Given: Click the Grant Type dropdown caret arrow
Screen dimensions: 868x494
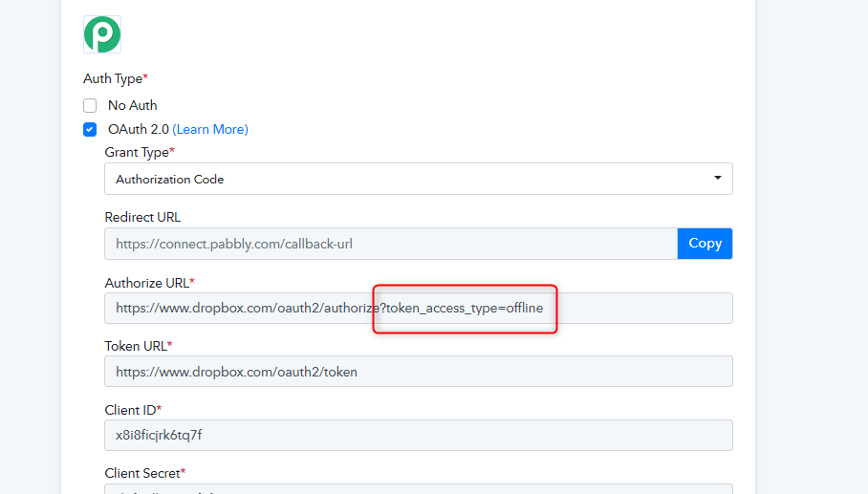Looking at the screenshot, I should click(718, 179).
